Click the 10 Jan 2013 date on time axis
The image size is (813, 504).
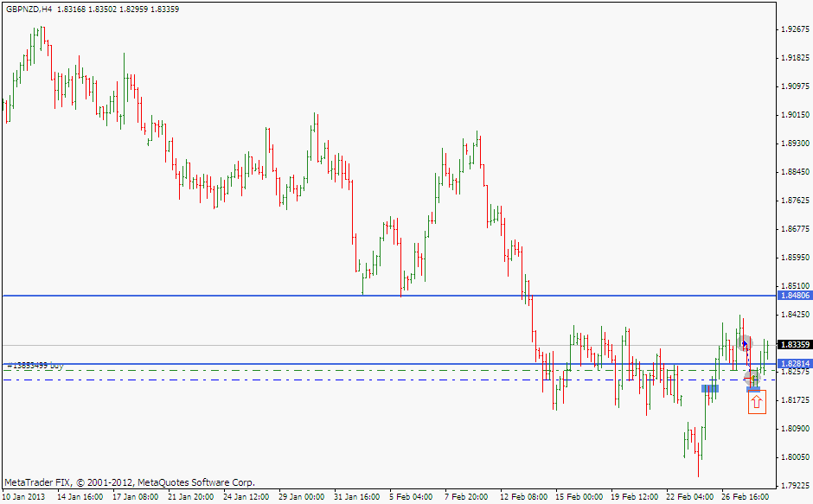point(23,497)
